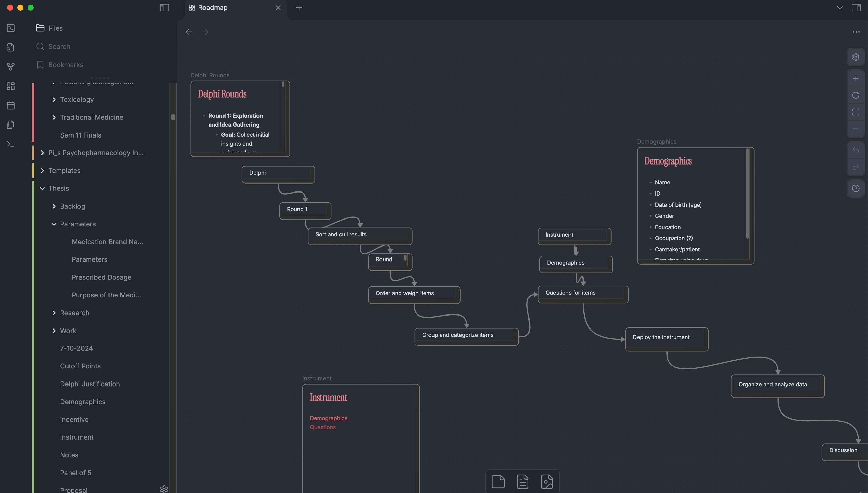Open daily note calendar icon
Screen dimensions: 868x493
click(x=10, y=105)
